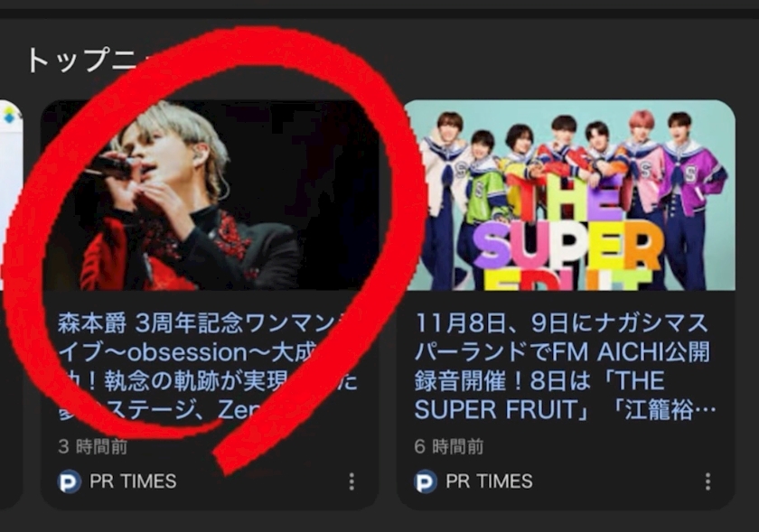The width and height of the screenshot is (759, 532).
Task: Click PR TIMES logo icon under first article
Action: tap(70, 481)
